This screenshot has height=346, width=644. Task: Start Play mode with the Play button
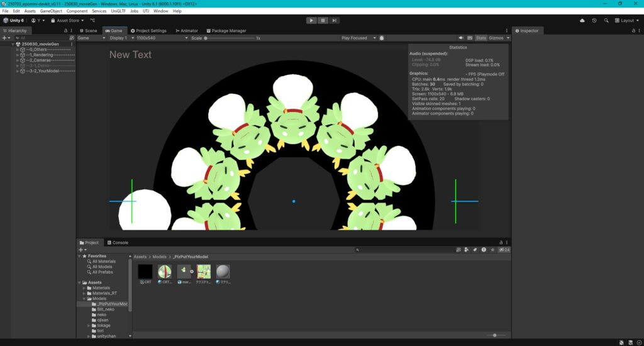coord(311,21)
